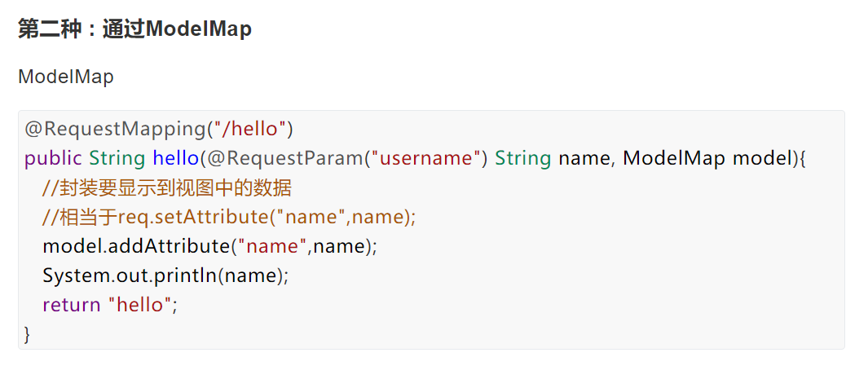The width and height of the screenshot is (868, 379).
Task: Click the String return type after public
Action: click(x=117, y=157)
